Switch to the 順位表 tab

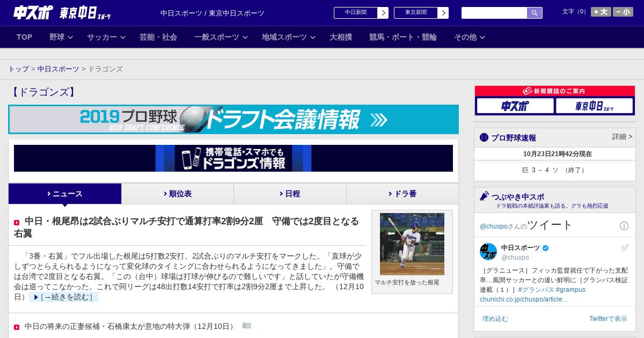tap(178, 194)
